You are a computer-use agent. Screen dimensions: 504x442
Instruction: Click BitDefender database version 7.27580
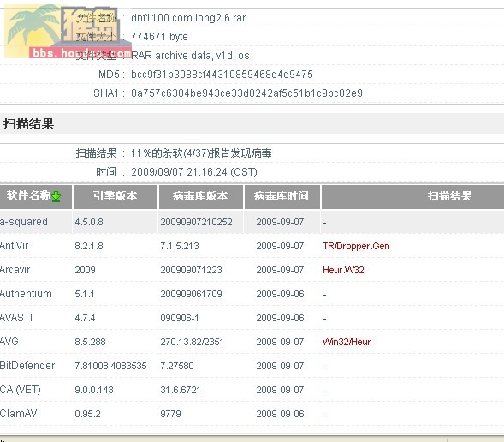point(177,366)
